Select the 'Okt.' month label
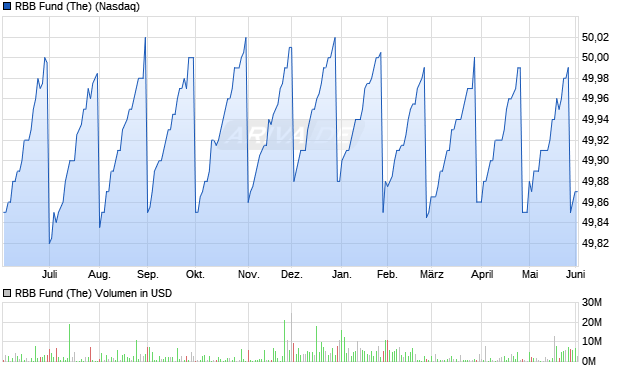The height and width of the screenshot is (371, 620). 195,274
